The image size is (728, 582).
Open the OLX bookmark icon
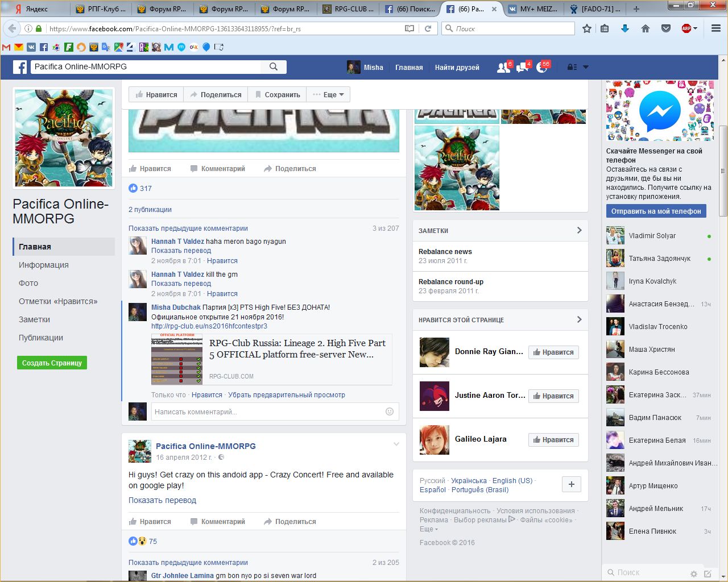tap(194, 47)
